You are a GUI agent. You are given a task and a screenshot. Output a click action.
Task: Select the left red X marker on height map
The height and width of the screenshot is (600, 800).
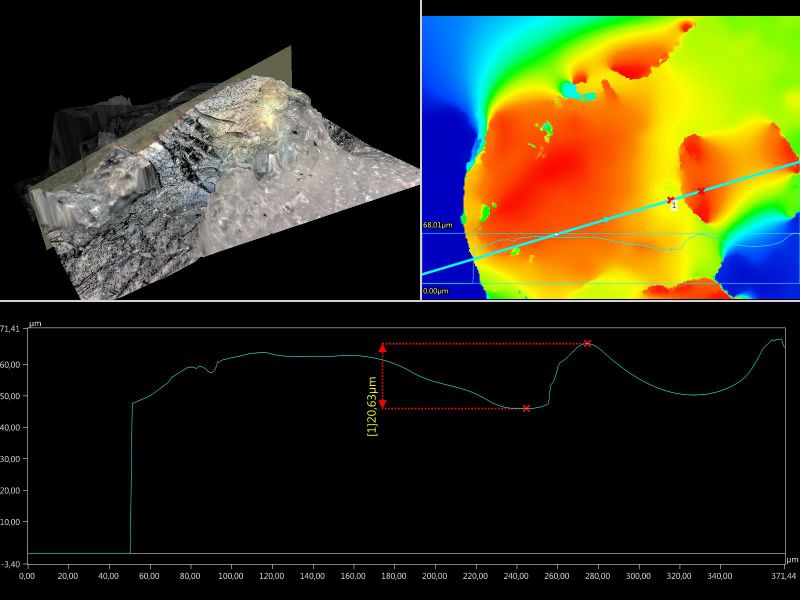(670, 199)
